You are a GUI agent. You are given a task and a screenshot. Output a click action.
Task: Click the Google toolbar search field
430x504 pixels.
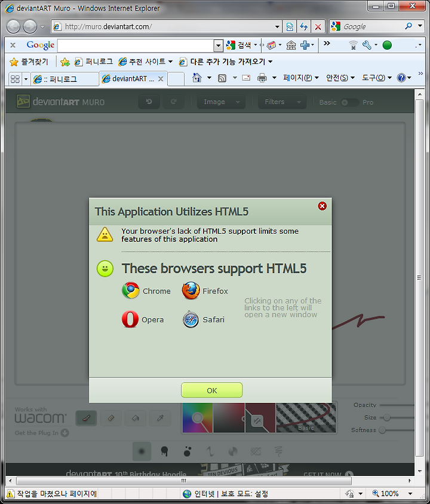[x=136, y=45]
